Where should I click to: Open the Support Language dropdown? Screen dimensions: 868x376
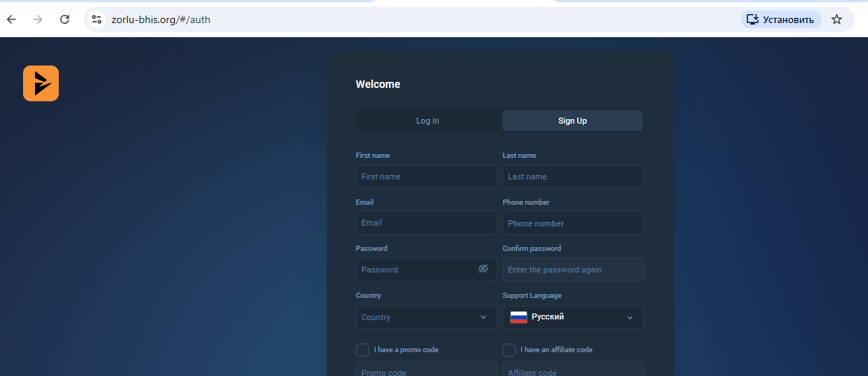pyautogui.click(x=573, y=317)
